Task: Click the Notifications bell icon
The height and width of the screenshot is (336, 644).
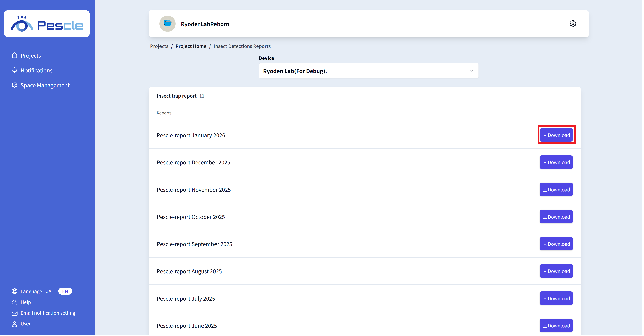Action: click(x=14, y=70)
